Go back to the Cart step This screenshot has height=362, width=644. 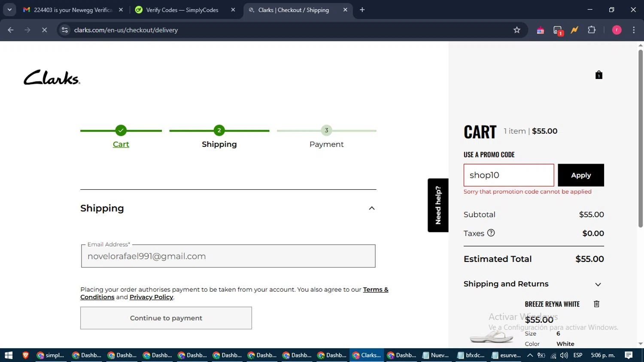click(121, 144)
